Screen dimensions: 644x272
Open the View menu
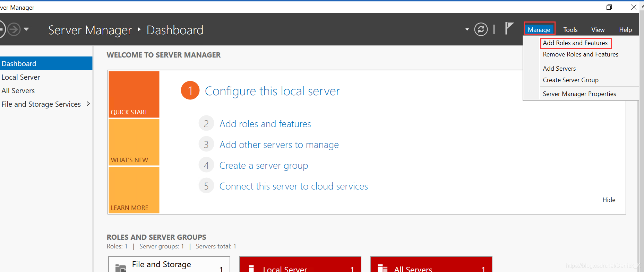[598, 30]
